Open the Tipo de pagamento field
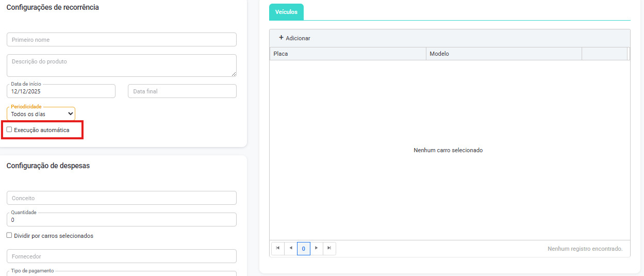Image resolution: width=644 pixels, height=276 pixels. click(121, 274)
